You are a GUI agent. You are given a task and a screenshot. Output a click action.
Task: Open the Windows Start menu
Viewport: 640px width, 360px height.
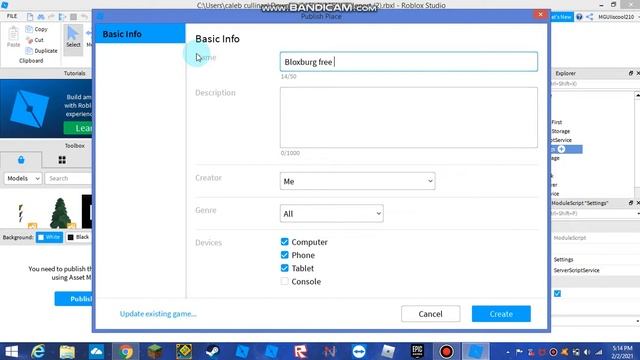[x=11, y=351]
